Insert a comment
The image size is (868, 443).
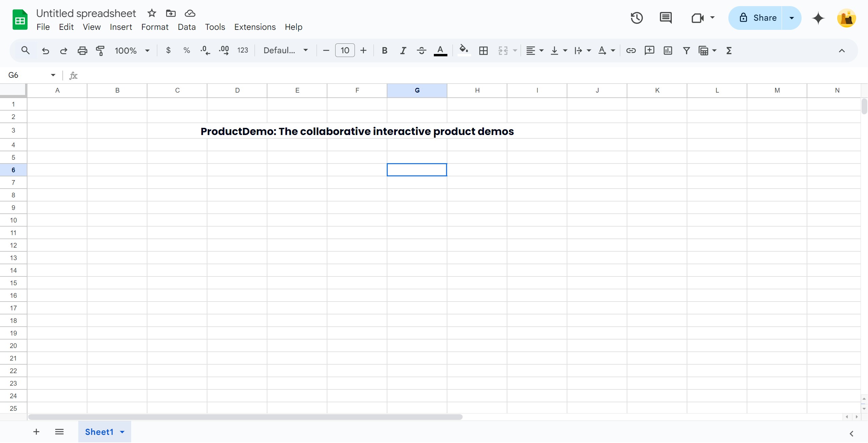point(649,51)
